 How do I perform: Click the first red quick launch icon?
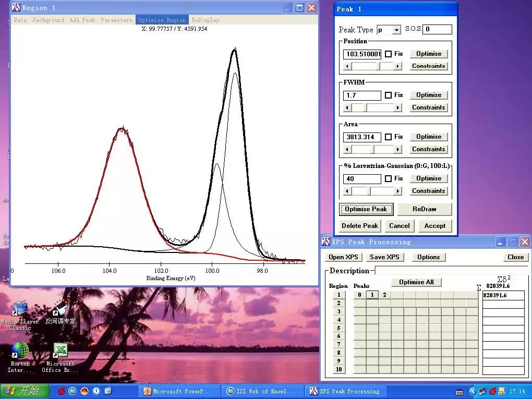[x=61, y=391]
